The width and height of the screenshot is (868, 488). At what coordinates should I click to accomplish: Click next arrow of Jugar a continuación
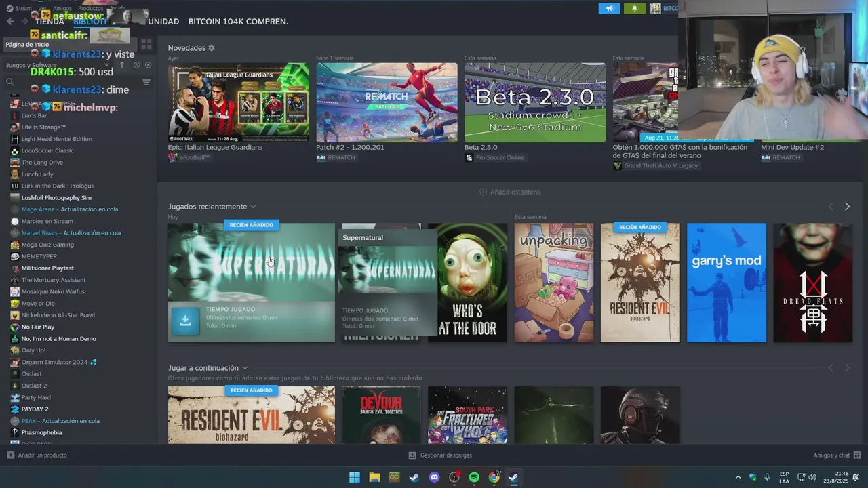point(847,368)
